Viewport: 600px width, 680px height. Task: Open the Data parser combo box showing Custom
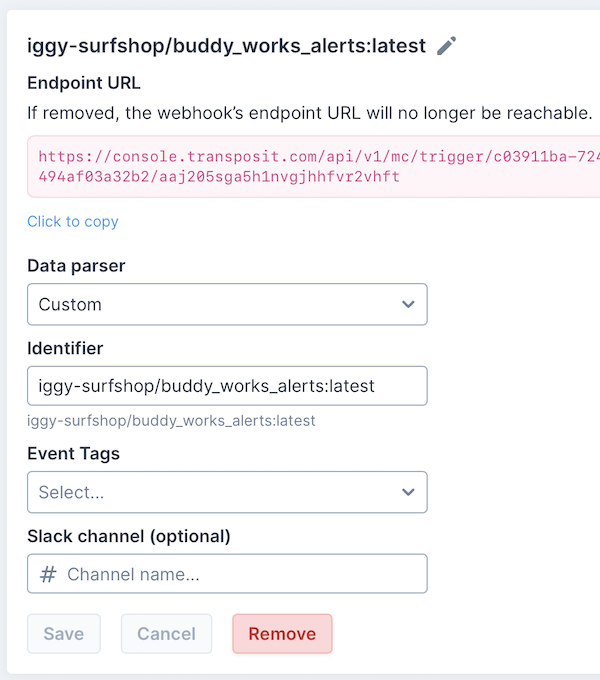[227, 304]
